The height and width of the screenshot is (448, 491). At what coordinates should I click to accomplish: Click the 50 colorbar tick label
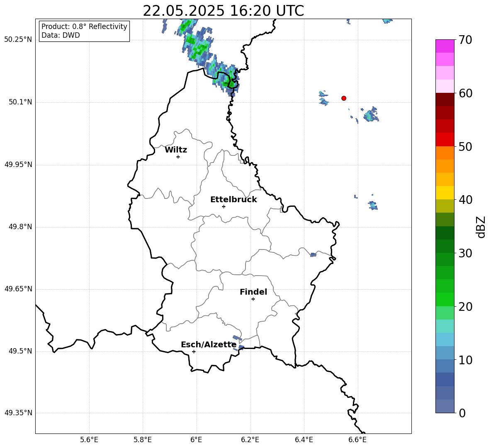[x=465, y=147]
